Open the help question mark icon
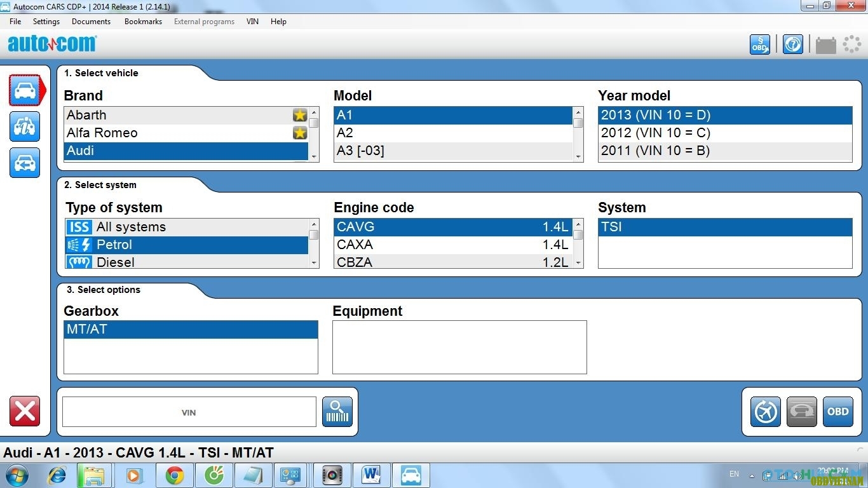This screenshot has width=868, height=488. tap(793, 44)
